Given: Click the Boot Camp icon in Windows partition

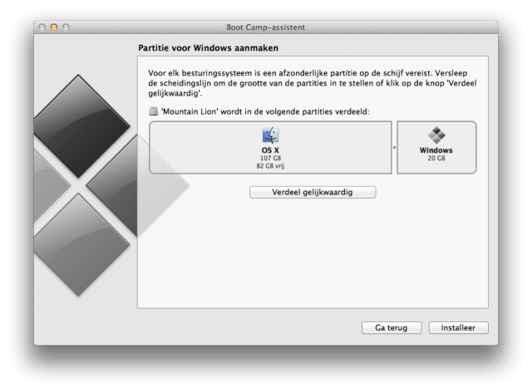Looking at the screenshot, I should click(436, 135).
